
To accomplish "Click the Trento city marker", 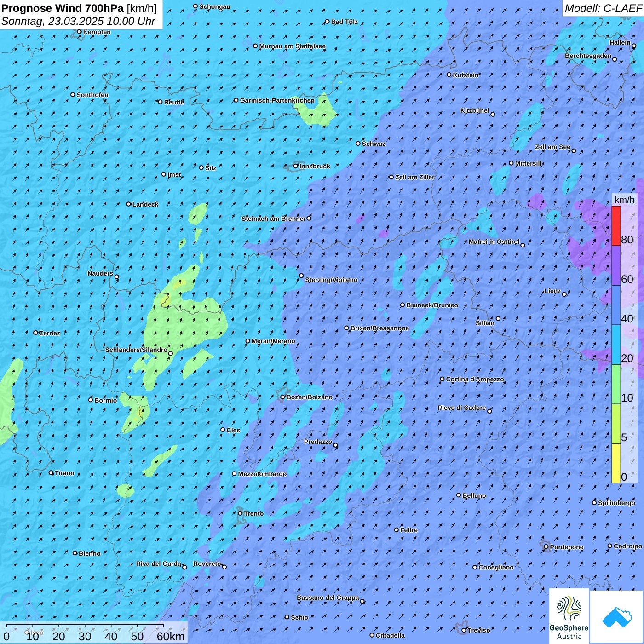I will (x=240, y=513).
